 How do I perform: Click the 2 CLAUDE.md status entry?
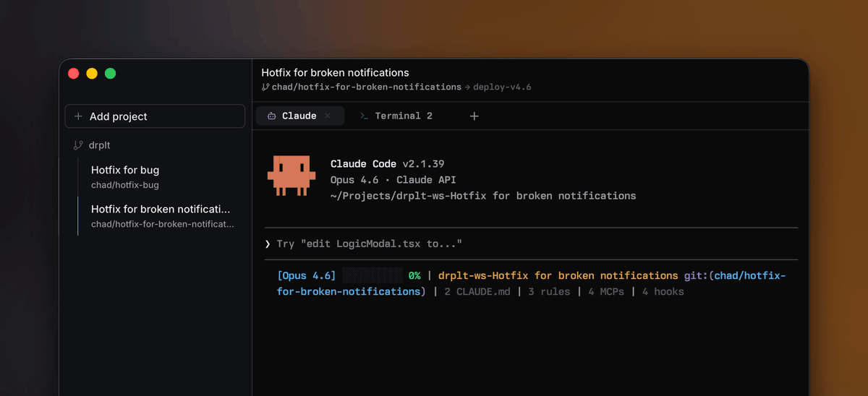477,292
